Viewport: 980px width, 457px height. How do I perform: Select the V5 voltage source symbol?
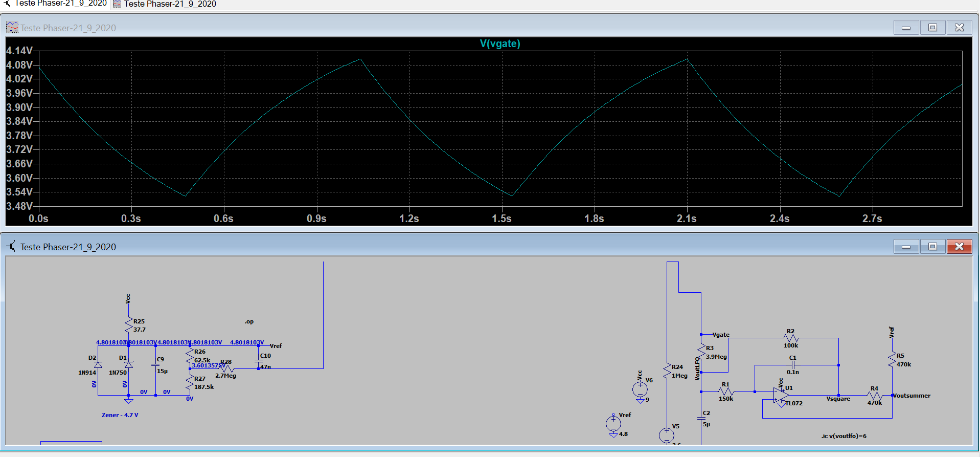click(667, 435)
